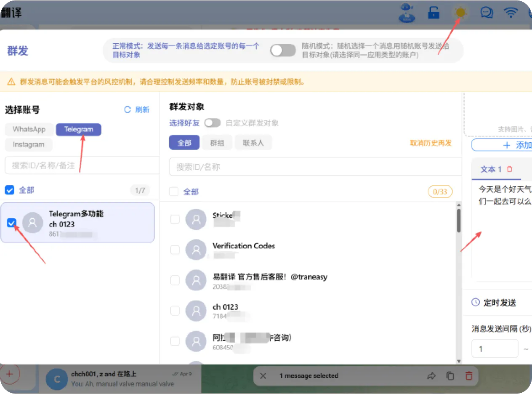The height and width of the screenshot is (394, 532).
Task: Click the 群发对象 heading
Action: click(x=186, y=106)
